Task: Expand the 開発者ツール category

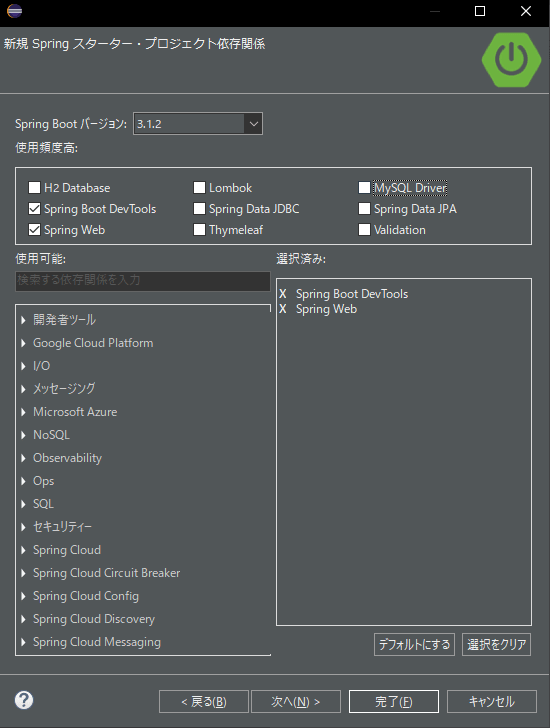Action: coord(23,320)
